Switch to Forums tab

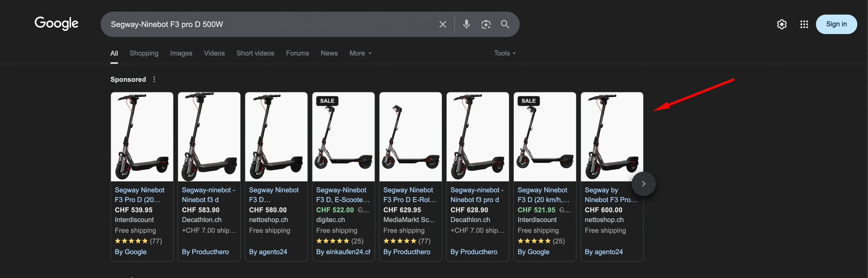coord(297,53)
